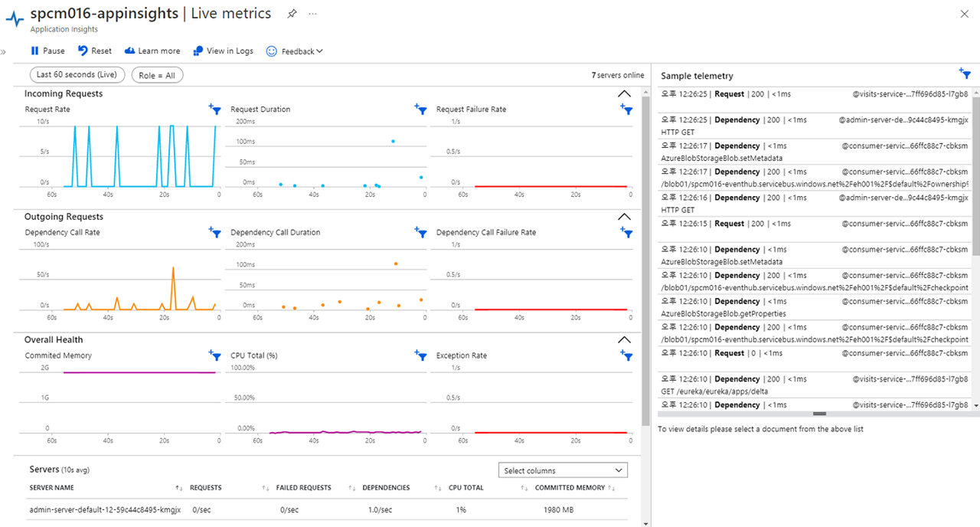Screen dimensions: 980x527
Task: Add filter to Sample telemetry
Action: point(965,74)
